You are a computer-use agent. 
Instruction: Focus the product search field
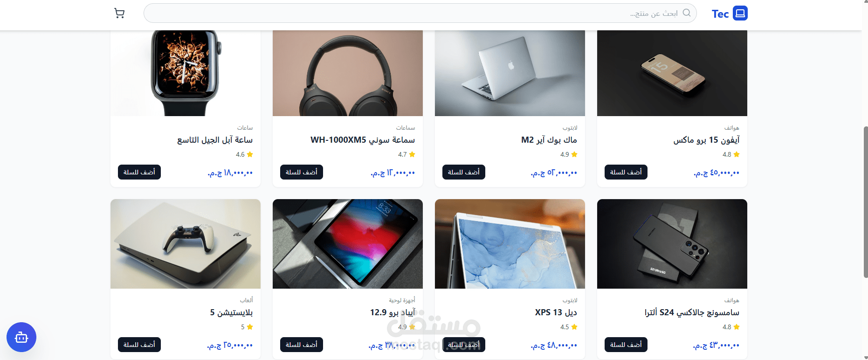[x=420, y=13]
